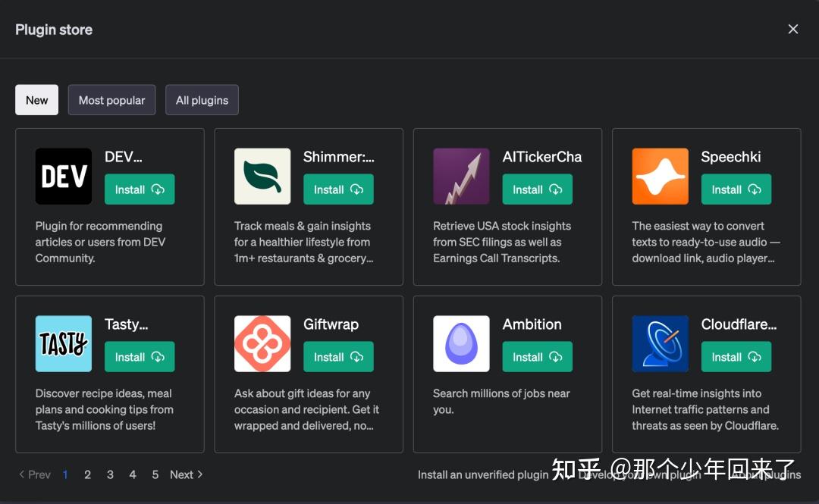
Task: Install the Giftwrap plugin
Action: pyautogui.click(x=338, y=357)
